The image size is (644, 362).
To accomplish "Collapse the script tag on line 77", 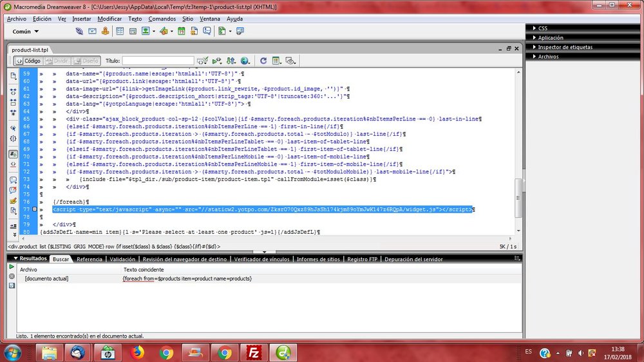I will [x=35, y=209].
